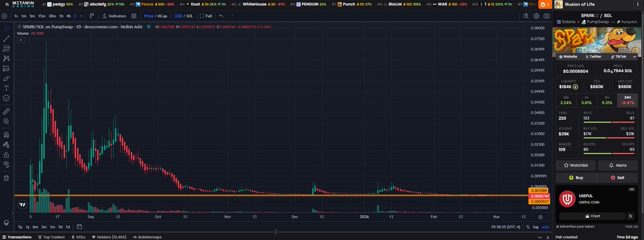Open the Bubblemaps tab

[x=147, y=236]
